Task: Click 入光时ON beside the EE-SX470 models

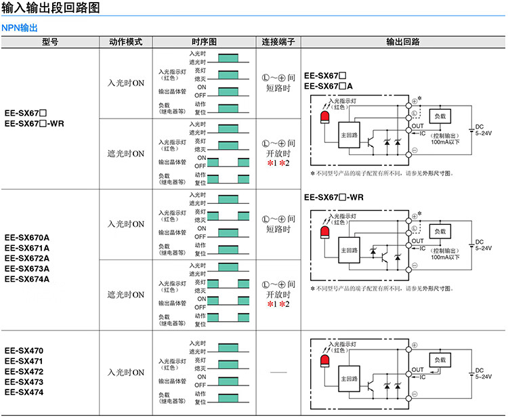Action: pos(126,373)
